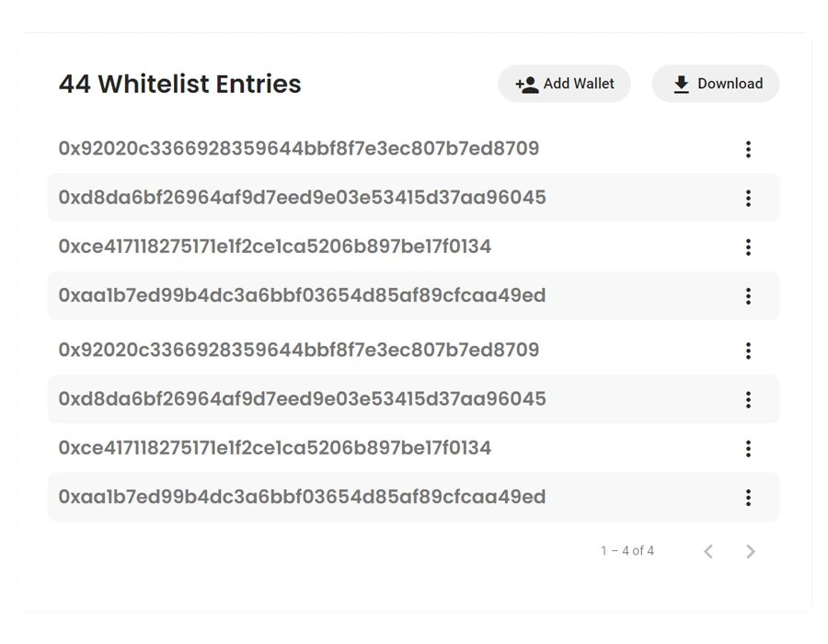Image resolution: width=828 pixels, height=644 pixels.
Task: Open the kebab dropdown for the fourth whitelist entry
Action: [x=749, y=295]
